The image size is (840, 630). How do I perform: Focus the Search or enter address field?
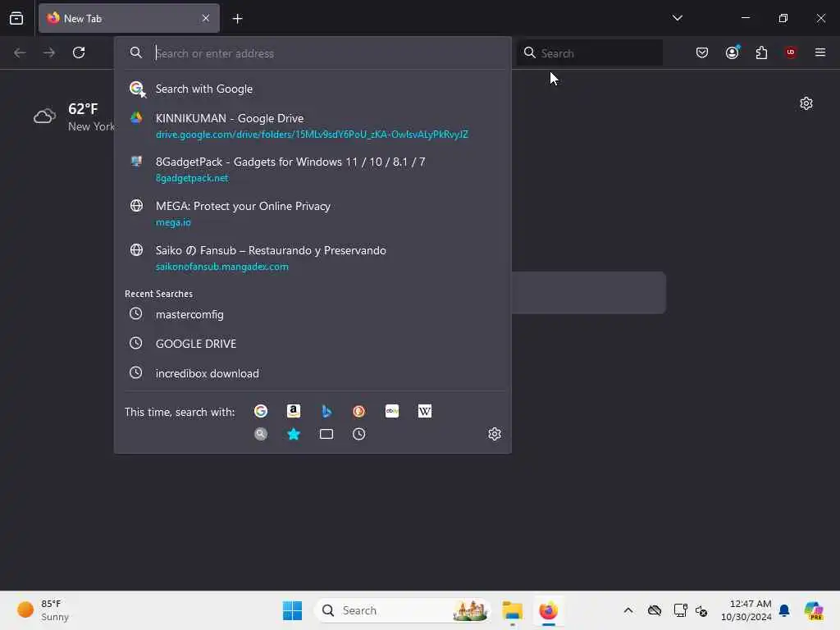(x=313, y=53)
